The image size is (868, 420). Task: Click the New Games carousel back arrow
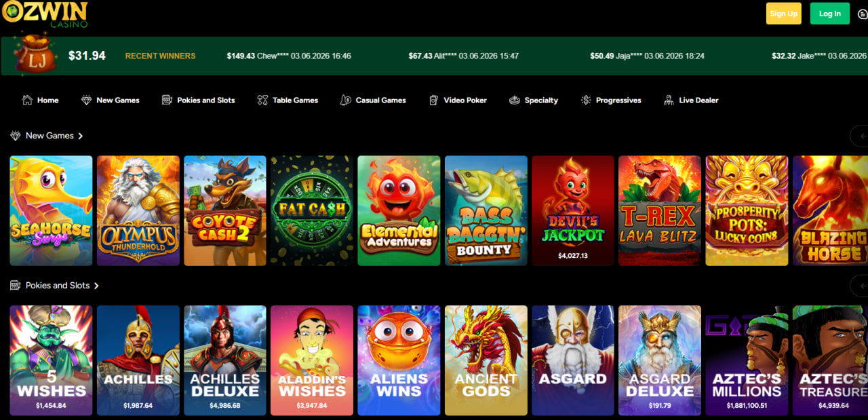pos(860,136)
